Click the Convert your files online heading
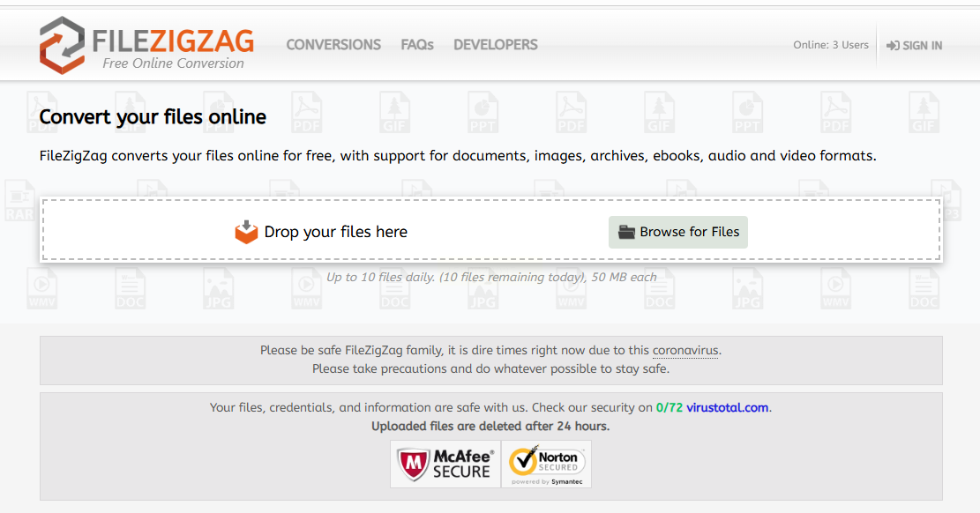 click(153, 117)
